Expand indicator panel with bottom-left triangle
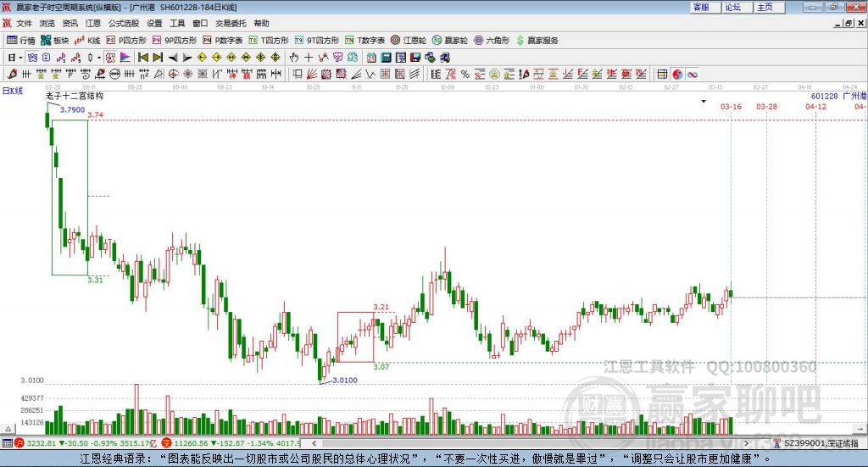Screen dimensions: 868x467 (8, 429)
